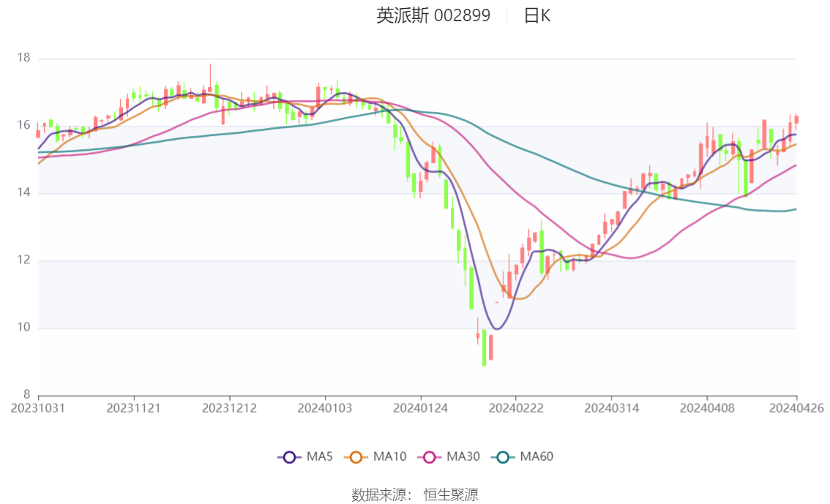
Task: Click the 20231031 date axis label
Action: pyautogui.click(x=37, y=408)
